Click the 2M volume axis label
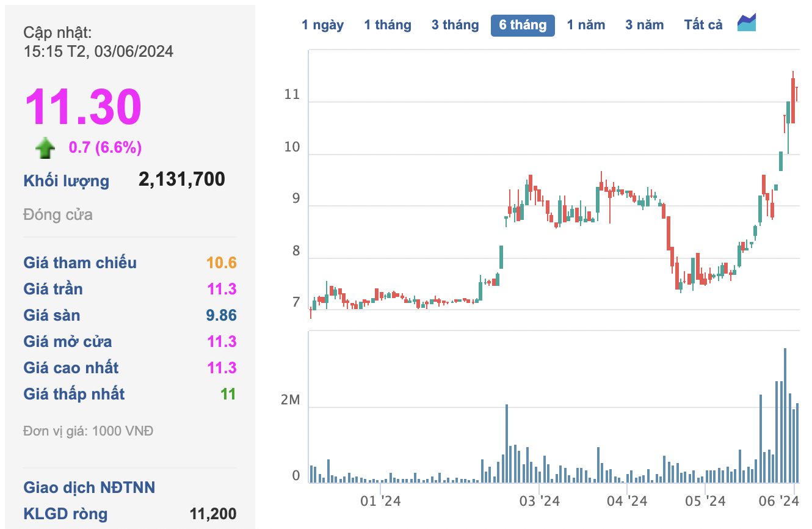This screenshot has height=529, width=812. (x=290, y=400)
